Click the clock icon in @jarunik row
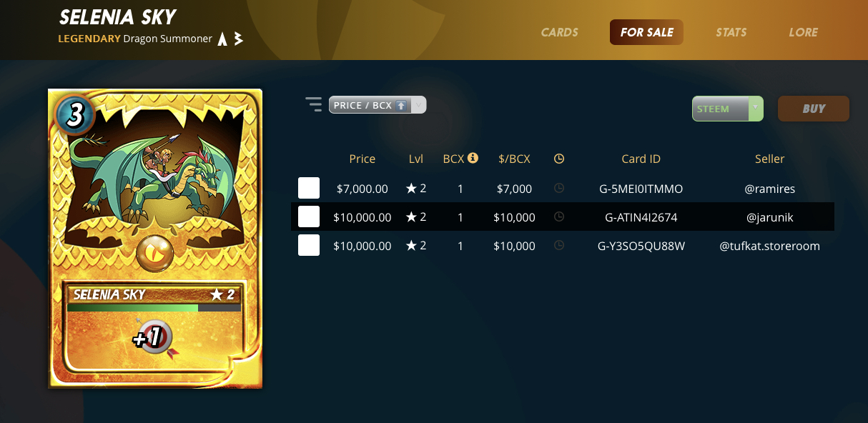 (x=559, y=217)
